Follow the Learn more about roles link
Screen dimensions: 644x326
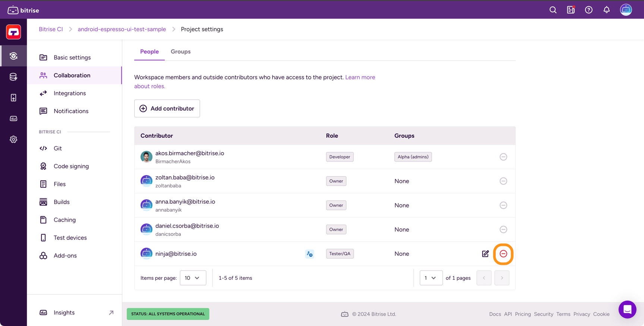(360, 77)
